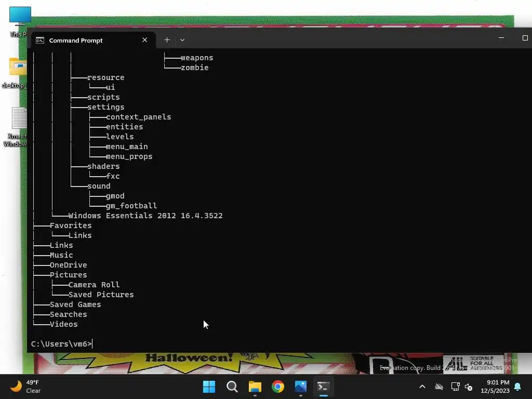Screen dimensions: 532x399
Task: Click the 'weapons' folder line
Action: [x=197, y=58]
